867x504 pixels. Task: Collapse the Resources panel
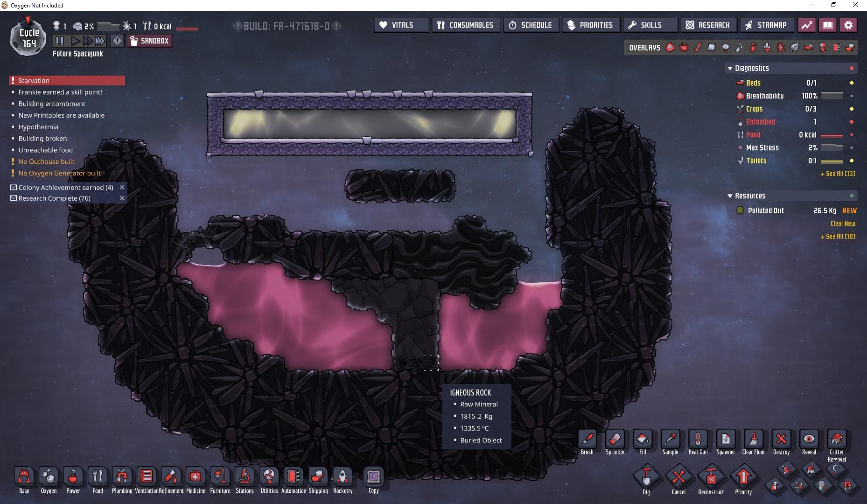730,196
